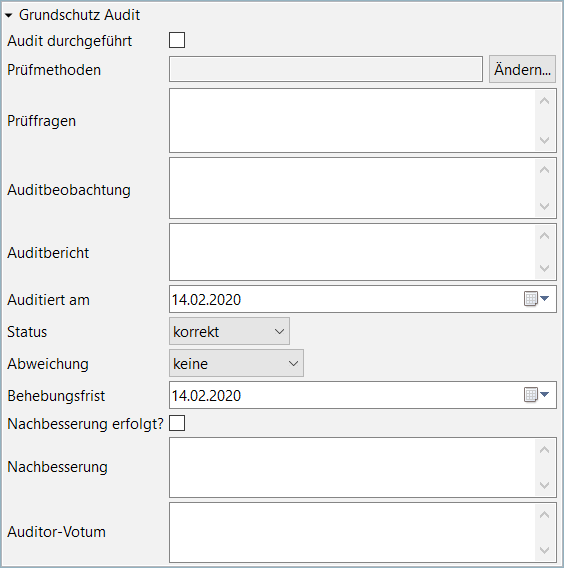Click the Grundschutz Audit section title
The width and height of the screenshot is (564, 568).
[x=79, y=15]
